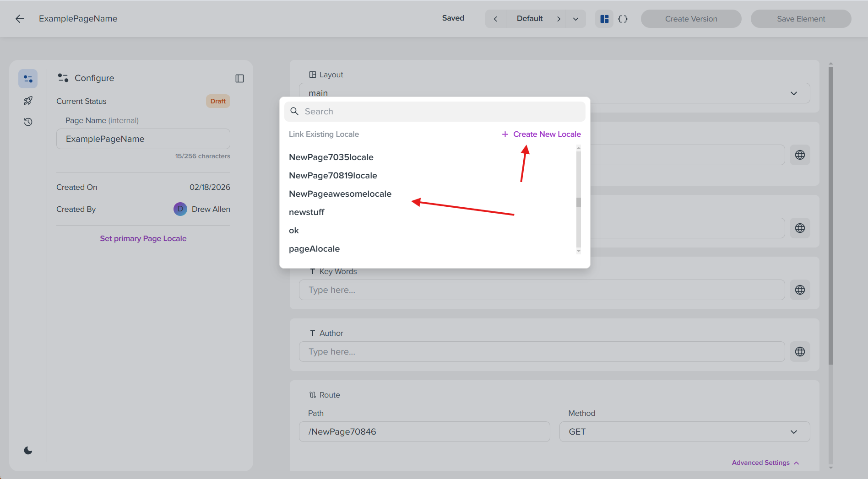Image resolution: width=868 pixels, height=479 pixels.
Task: Select NewPageawesomelocale from the locale list
Action: (x=340, y=194)
